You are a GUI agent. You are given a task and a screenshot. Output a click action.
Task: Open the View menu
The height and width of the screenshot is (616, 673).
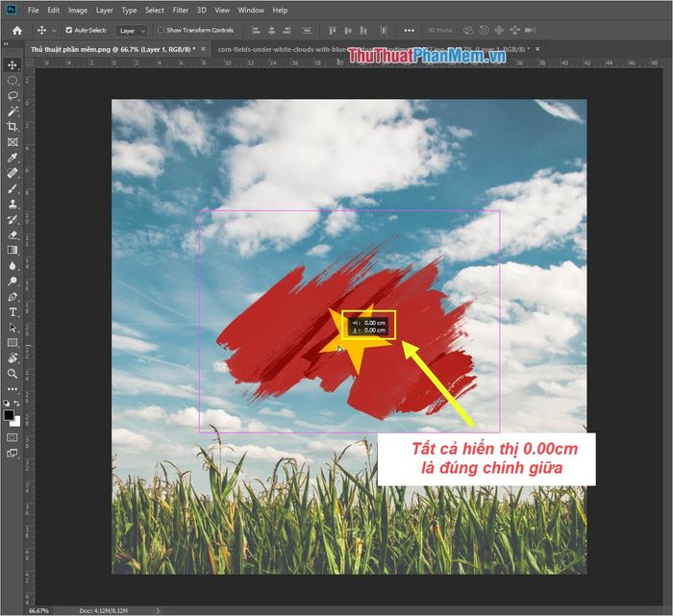[222, 10]
